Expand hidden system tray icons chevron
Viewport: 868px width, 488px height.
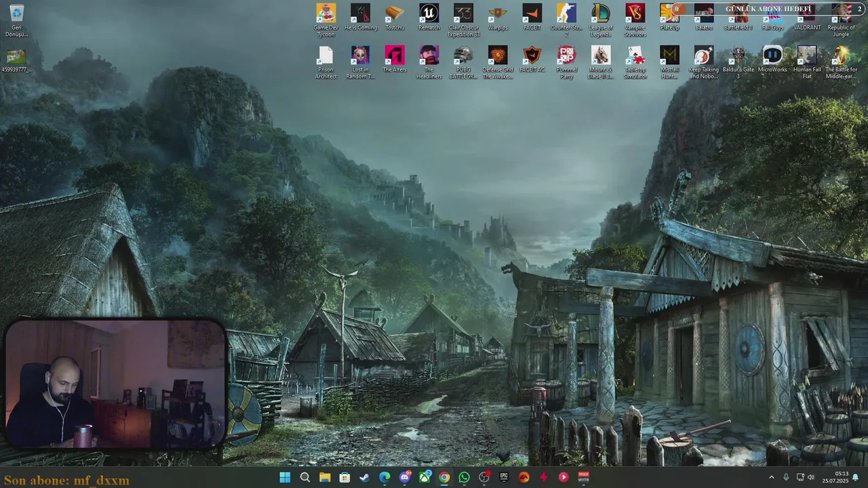[771, 477]
